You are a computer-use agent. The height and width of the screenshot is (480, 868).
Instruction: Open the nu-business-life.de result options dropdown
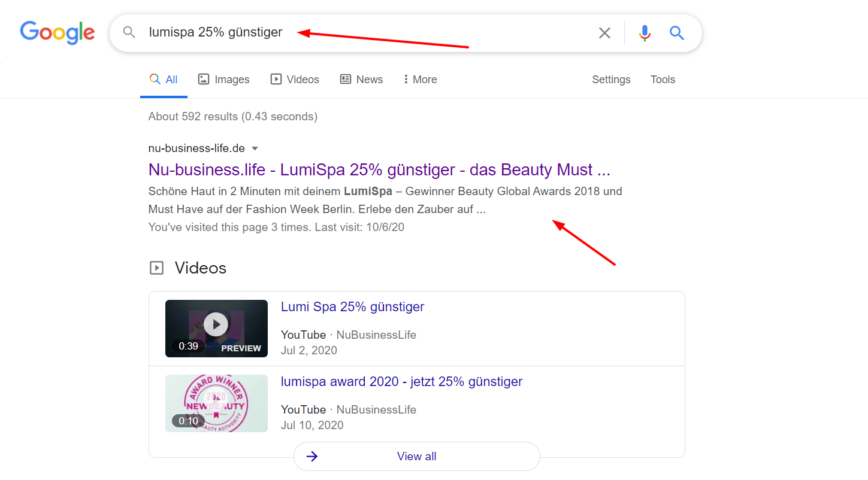click(x=255, y=148)
